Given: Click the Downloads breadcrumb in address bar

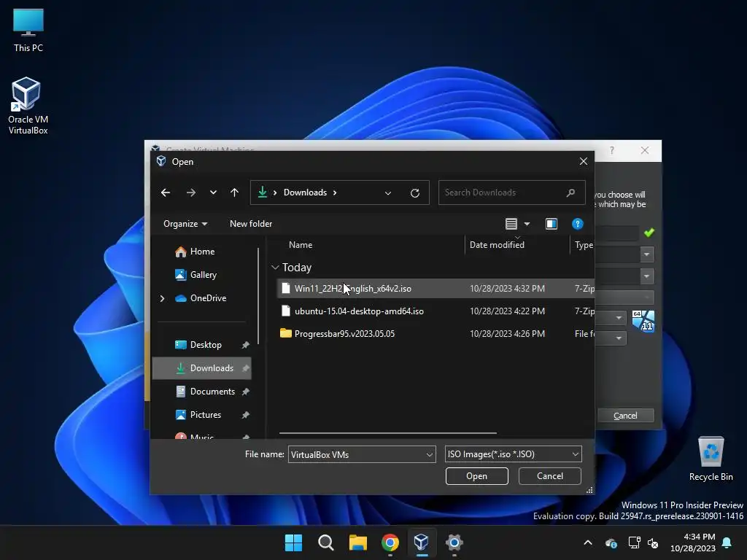Looking at the screenshot, I should pos(305,192).
